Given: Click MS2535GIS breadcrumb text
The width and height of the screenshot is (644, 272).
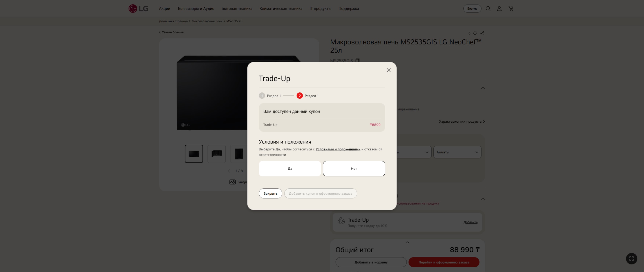Looking at the screenshot, I should (234, 21).
